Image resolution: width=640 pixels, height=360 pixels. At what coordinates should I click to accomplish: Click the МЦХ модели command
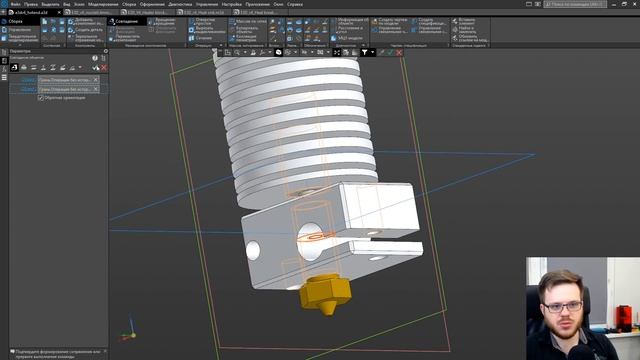(x=347, y=38)
